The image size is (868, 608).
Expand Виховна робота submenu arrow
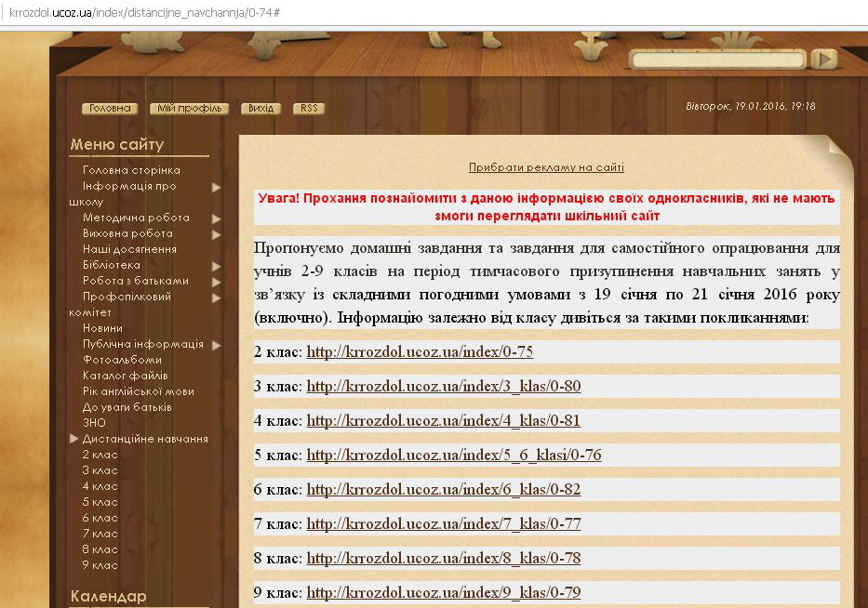[217, 234]
